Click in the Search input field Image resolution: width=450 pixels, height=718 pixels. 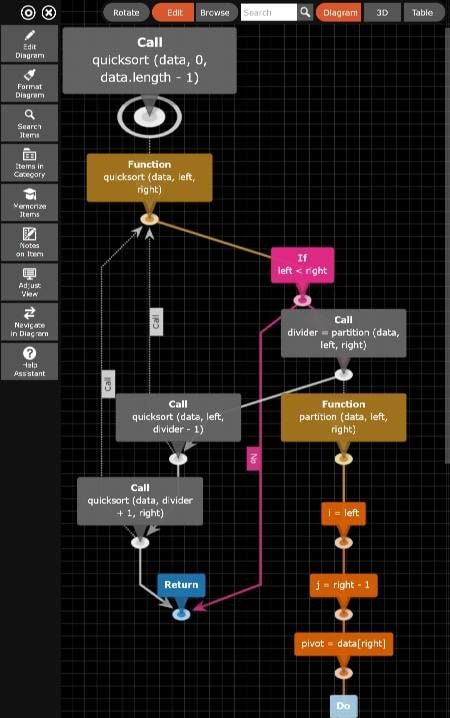pos(269,12)
